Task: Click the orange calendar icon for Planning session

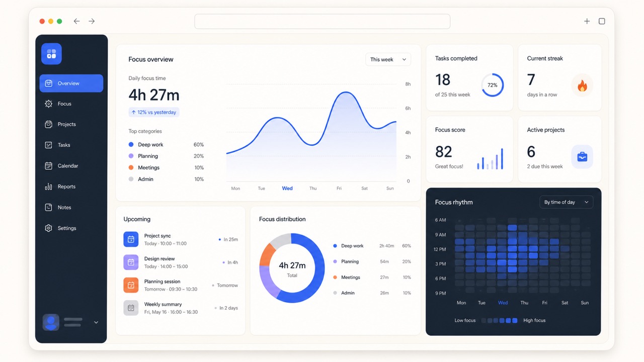Action: point(131,285)
